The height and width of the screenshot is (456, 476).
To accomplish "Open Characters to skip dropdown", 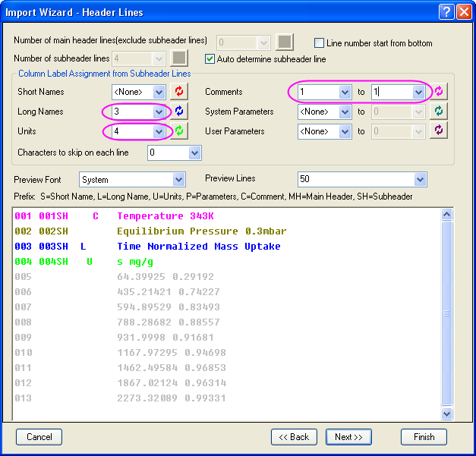I will point(194,153).
